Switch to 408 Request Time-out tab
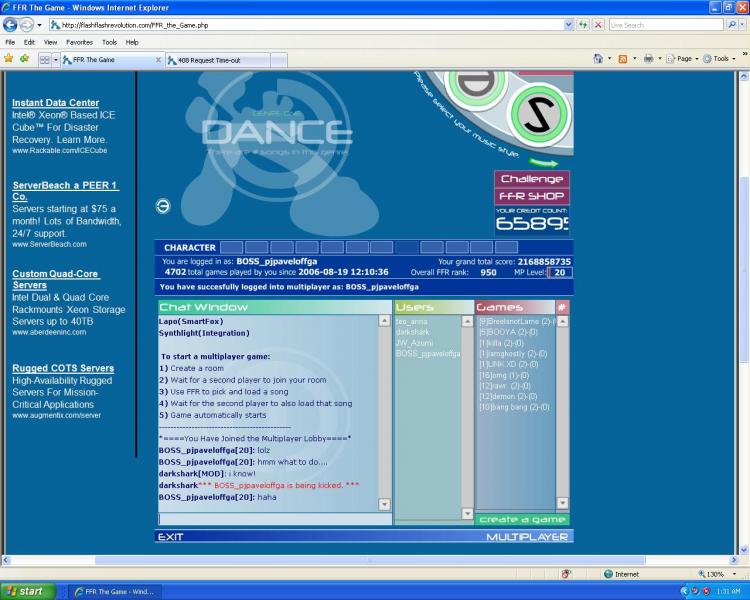Screen dimensions: 750x600 218,60
